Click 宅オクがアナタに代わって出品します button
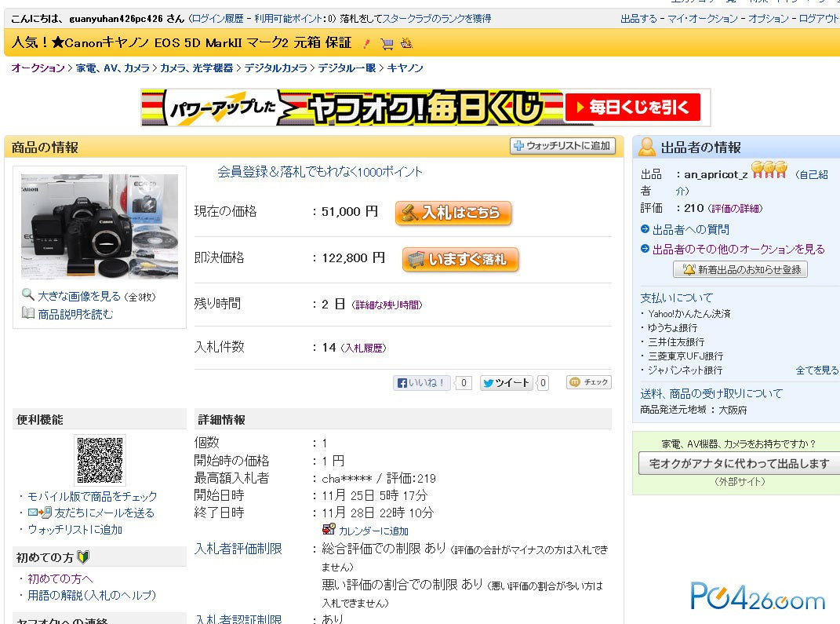This screenshot has height=624, width=840. (739, 464)
